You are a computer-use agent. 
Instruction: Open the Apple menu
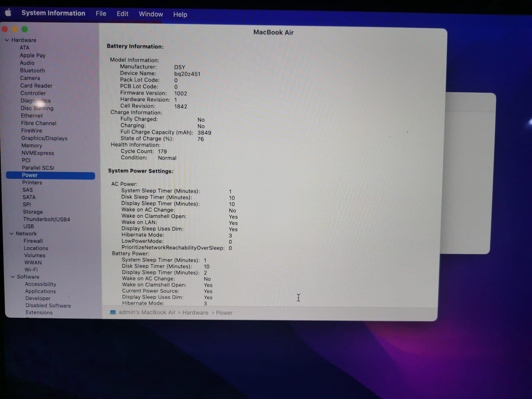pos(8,13)
